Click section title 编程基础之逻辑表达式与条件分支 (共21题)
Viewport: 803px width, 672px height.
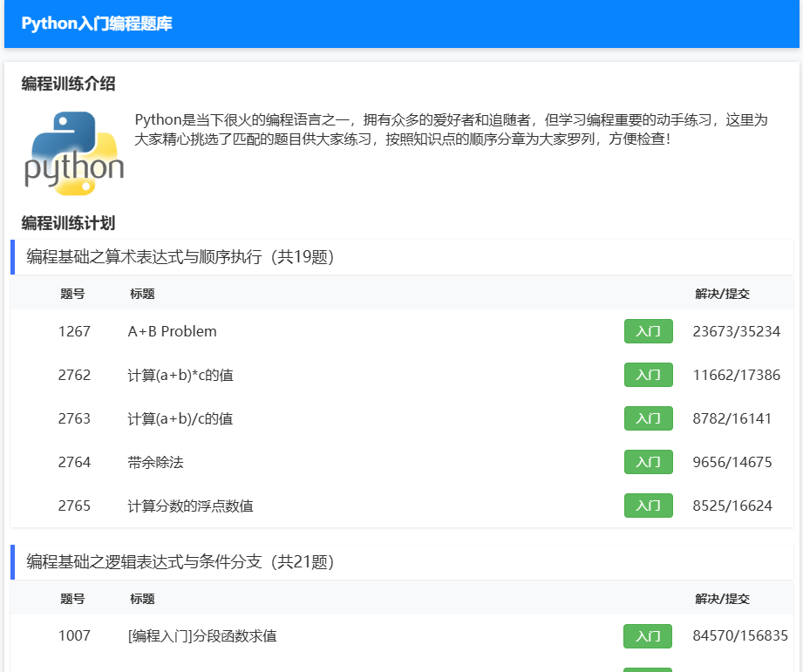click(180, 562)
